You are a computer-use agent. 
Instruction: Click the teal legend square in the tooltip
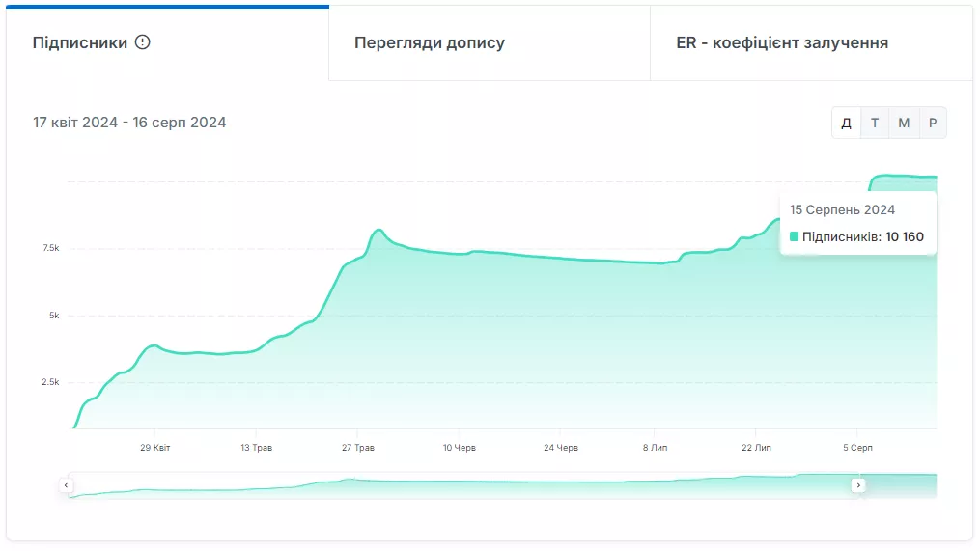(794, 236)
